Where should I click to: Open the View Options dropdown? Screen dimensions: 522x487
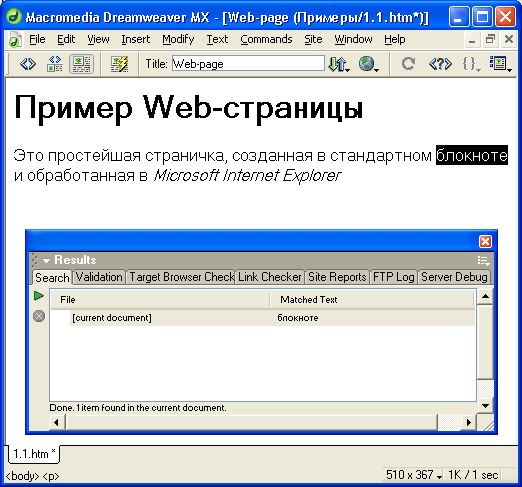(500, 64)
